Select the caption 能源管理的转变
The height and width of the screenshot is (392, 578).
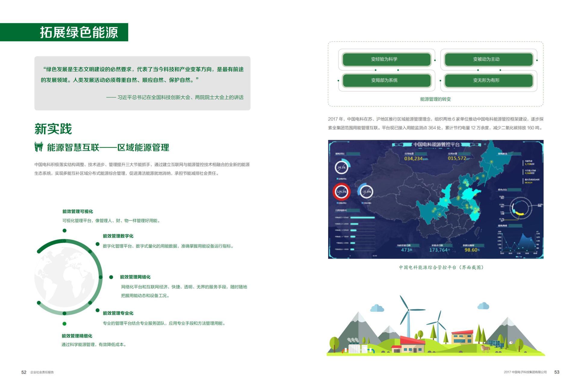click(x=435, y=99)
